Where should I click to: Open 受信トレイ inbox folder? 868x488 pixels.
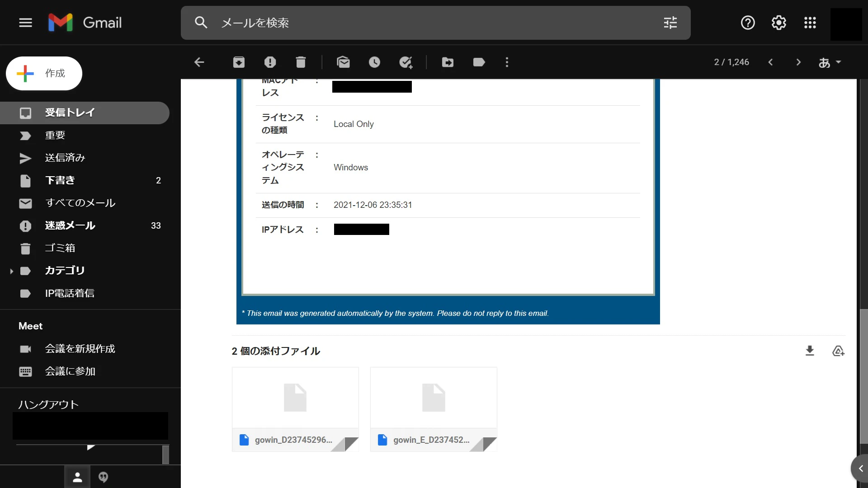pyautogui.click(x=85, y=113)
